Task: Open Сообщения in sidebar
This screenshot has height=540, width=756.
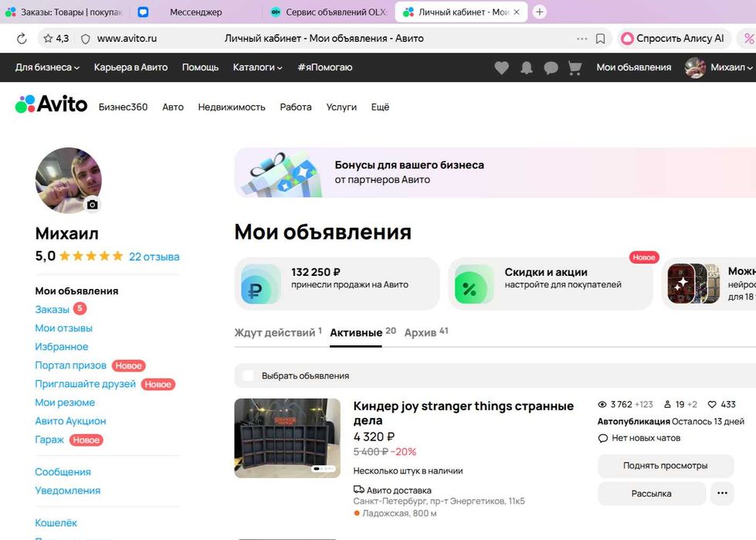Action: [63, 472]
